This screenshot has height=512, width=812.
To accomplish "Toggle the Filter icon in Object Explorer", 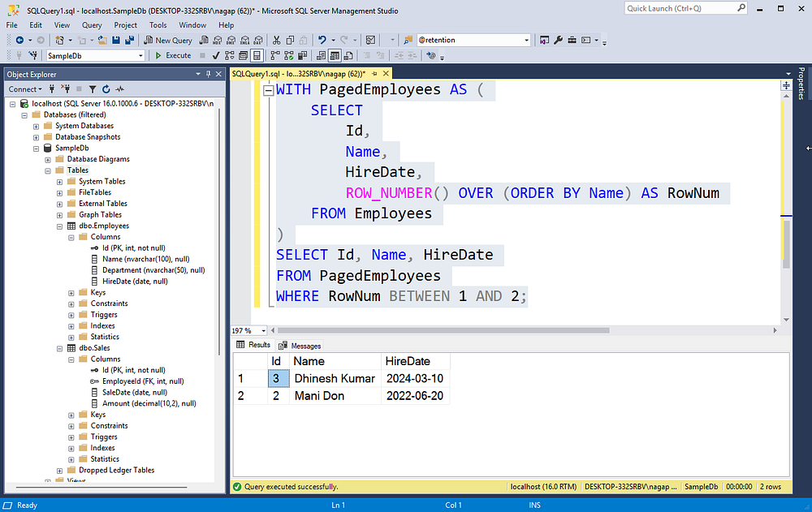I will coord(93,88).
